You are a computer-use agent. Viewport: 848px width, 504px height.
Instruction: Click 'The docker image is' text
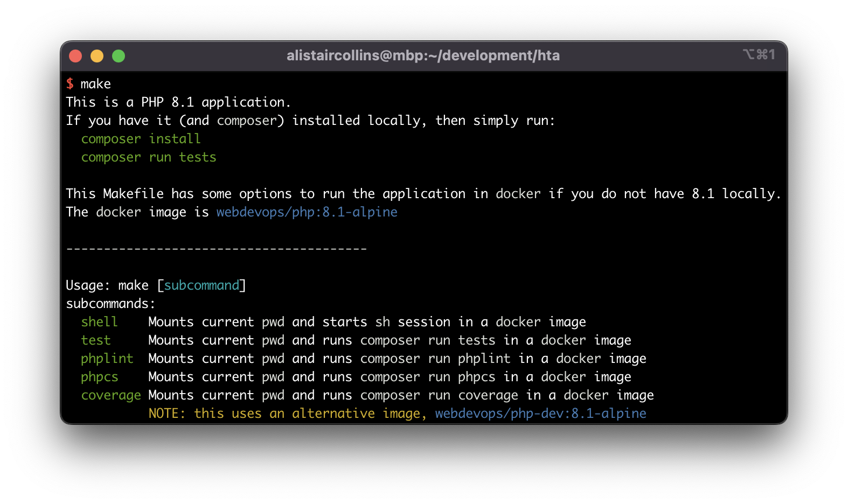point(137,212)
